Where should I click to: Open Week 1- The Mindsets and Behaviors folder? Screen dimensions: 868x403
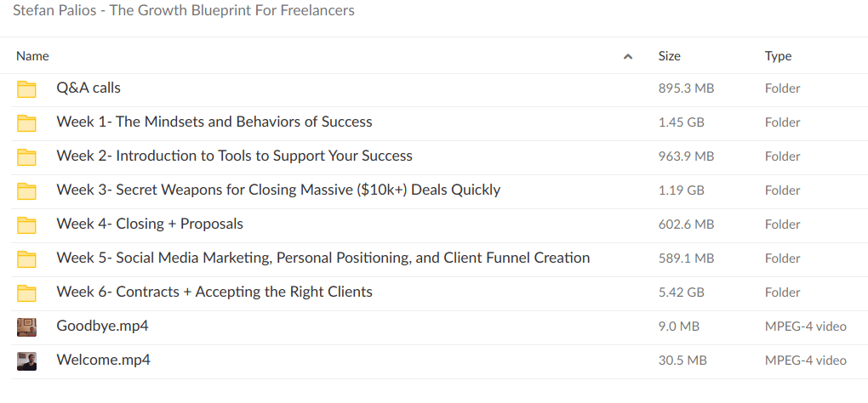point(214,122)
